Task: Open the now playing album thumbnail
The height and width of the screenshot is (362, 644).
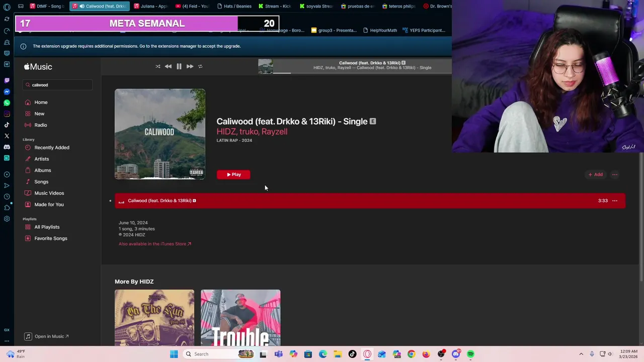Action: pyautogui.click(x=266, y=66)
